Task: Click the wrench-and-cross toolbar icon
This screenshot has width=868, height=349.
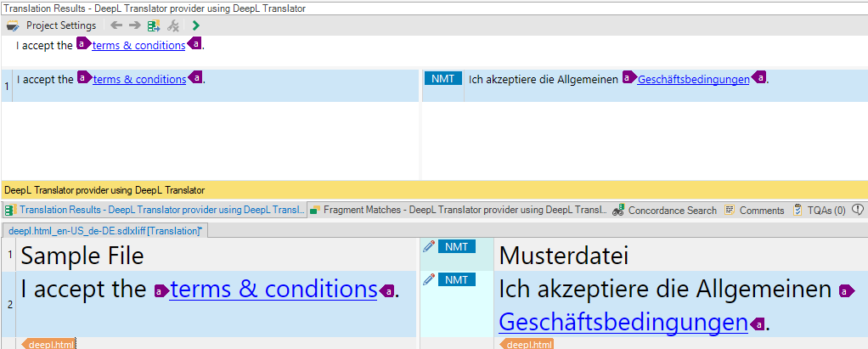Action: [x=173, y=25]
